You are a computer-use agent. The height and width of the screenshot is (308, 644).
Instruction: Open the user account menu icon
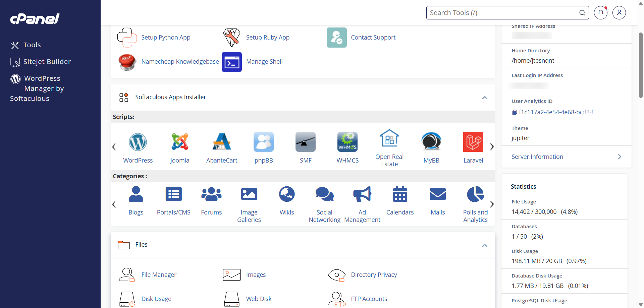click(619, 13)
